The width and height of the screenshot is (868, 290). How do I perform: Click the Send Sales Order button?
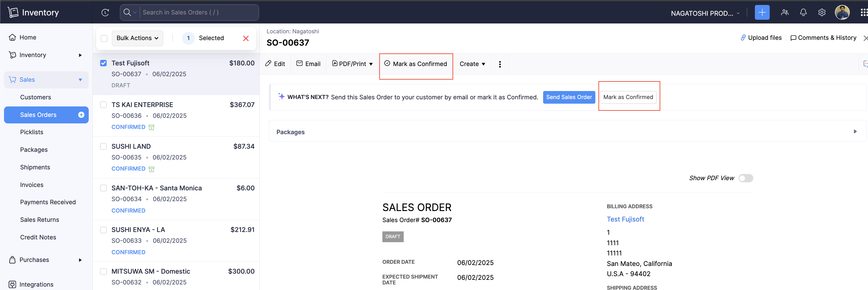(x=568, y=97)
